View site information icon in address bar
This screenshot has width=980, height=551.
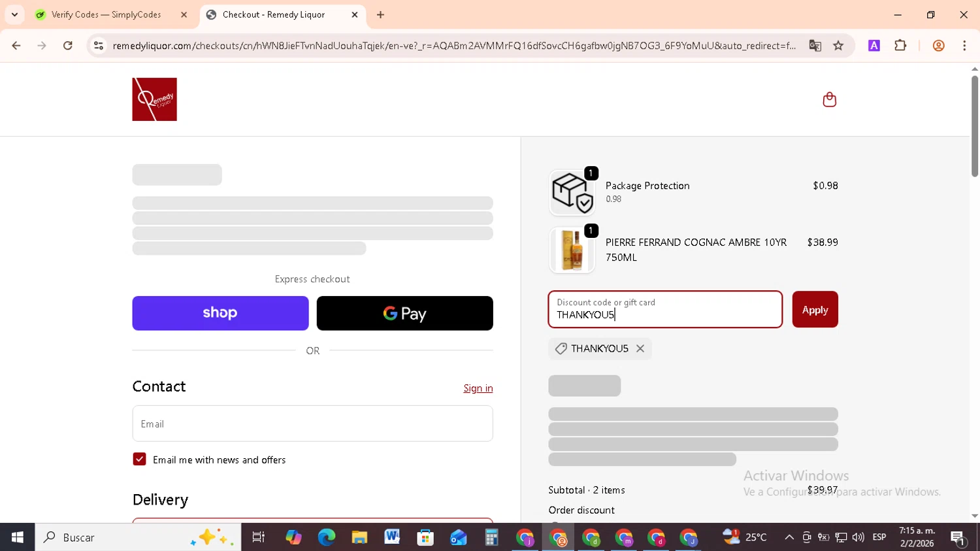(99, 46)
